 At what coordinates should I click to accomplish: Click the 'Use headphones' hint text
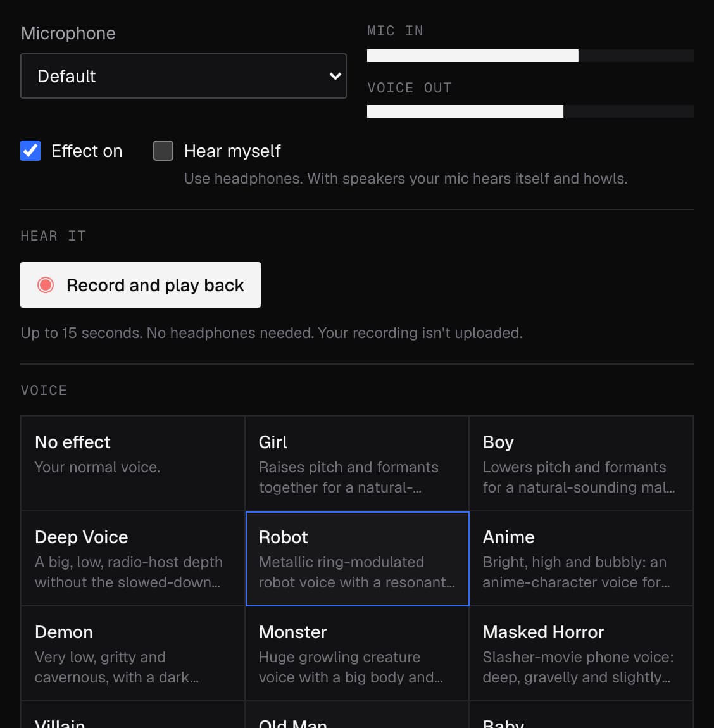406,179
